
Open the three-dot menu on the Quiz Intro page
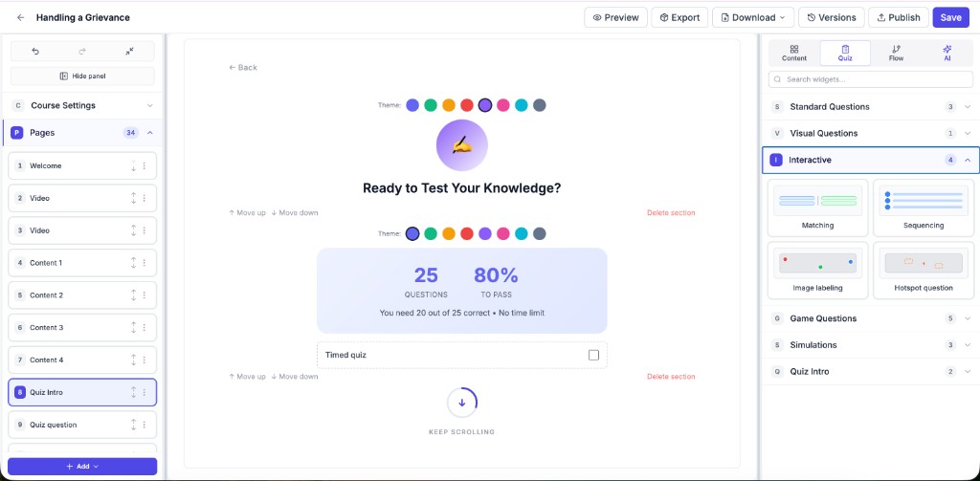coord(145,392)
